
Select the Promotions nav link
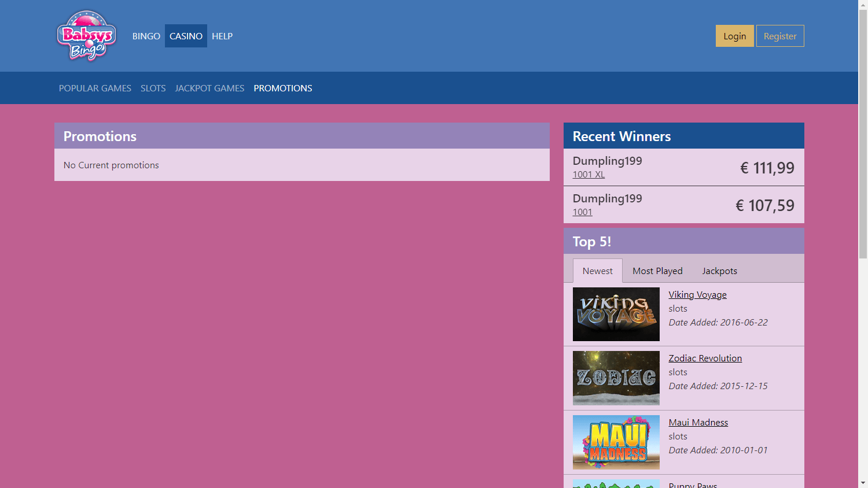coord(282,88)
